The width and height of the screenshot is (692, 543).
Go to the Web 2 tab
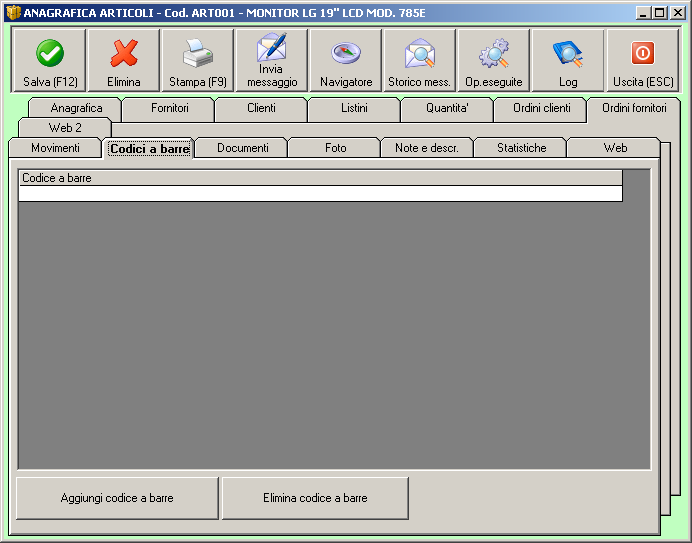tap(65, 128)
